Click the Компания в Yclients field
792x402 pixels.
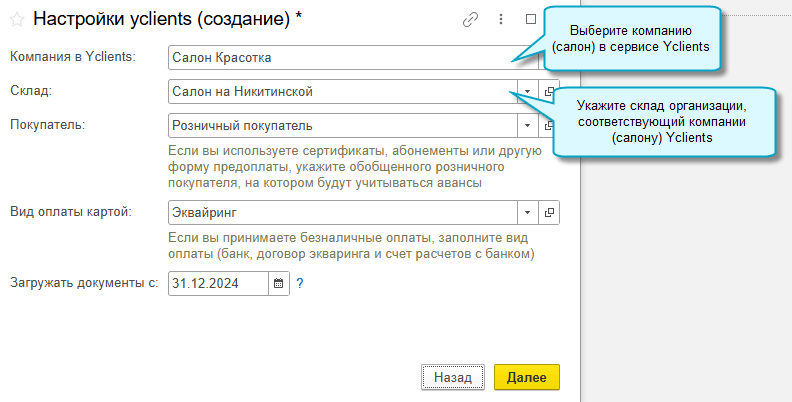340,58
